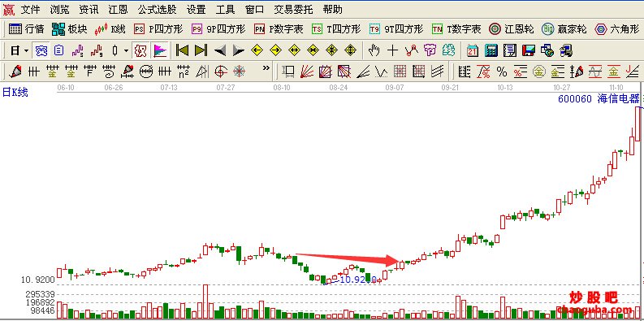Open the notepad icon
Viewport: 644px width, 321px height.
(x=510, y=50)
